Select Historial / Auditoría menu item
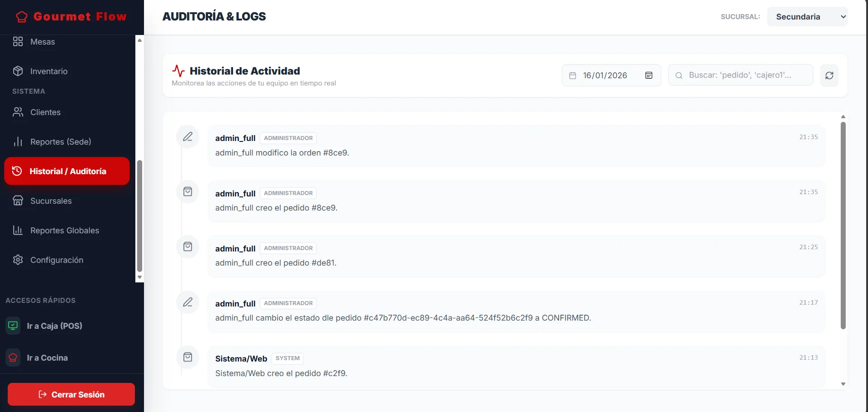 point(67,171)
